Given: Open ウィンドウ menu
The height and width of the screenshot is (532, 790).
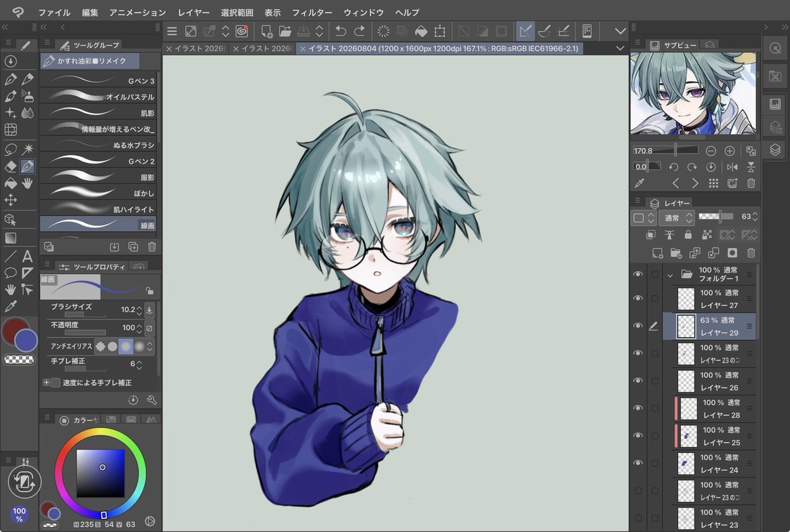Looking at the screenshot, I should click(363, 13).
